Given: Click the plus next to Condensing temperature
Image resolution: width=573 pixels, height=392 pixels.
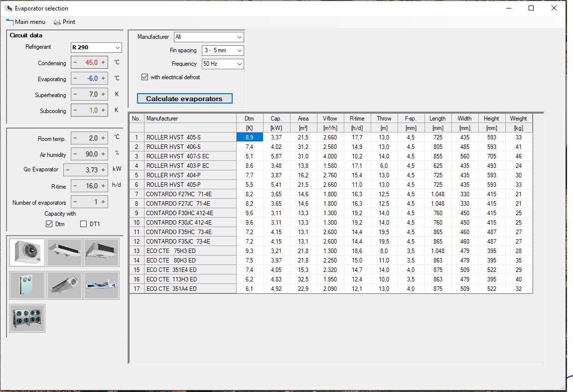Looking at the screenshot, I should click(x=103, y=63).
